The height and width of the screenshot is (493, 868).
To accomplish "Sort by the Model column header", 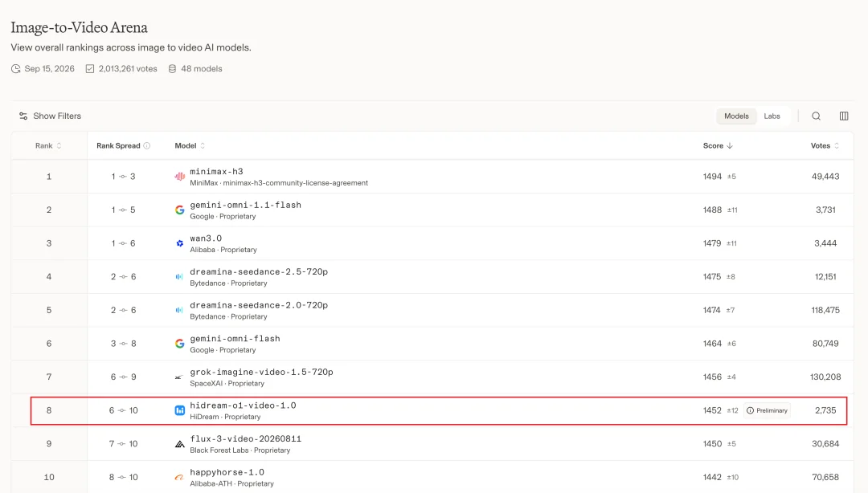I will coord(190,146).
